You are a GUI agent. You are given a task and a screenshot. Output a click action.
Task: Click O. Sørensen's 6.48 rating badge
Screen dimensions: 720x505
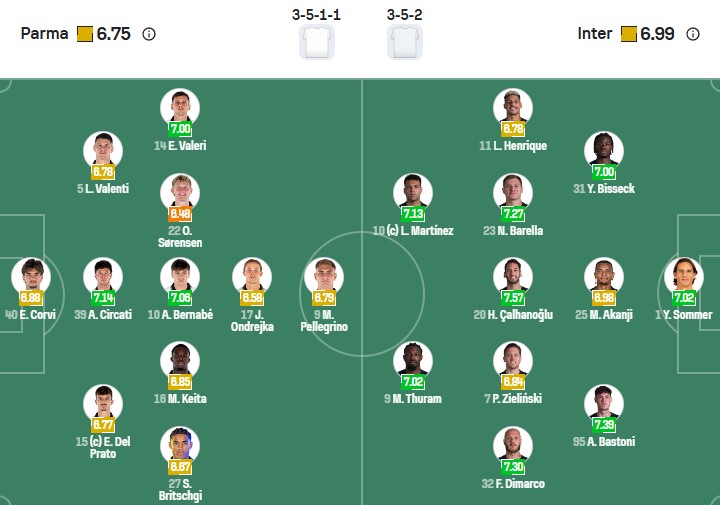pyautogui.click(x=180, y=214)
